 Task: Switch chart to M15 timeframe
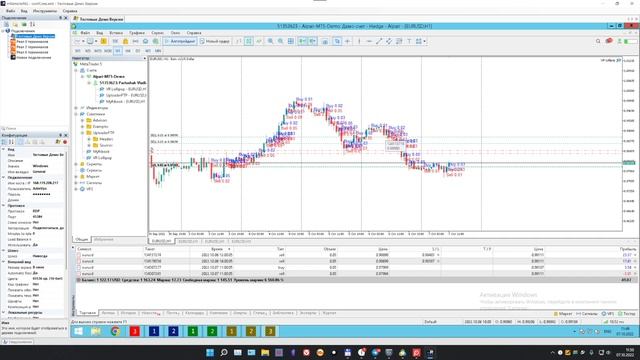pos(98,51)
